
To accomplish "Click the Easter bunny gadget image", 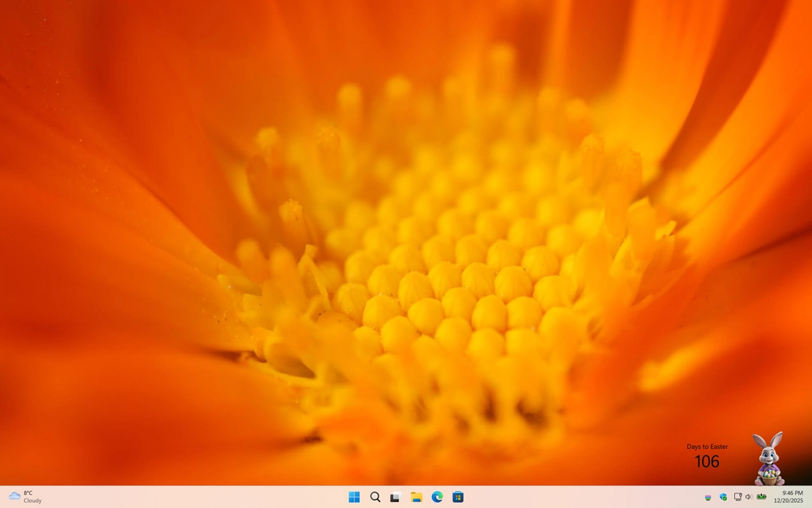I will pos(768,458).
